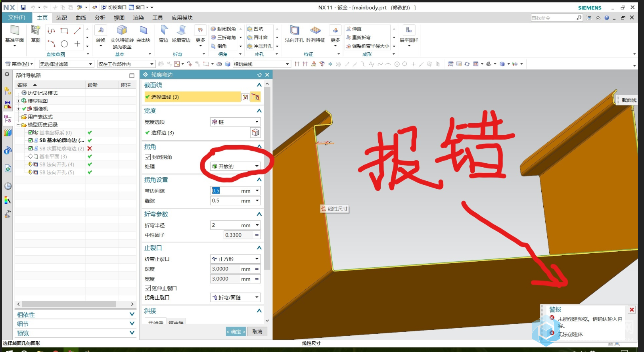This screenshot has height=352, width=644.
Task: Open the 处理 开放的 dropdown
Action: (235, 166)
